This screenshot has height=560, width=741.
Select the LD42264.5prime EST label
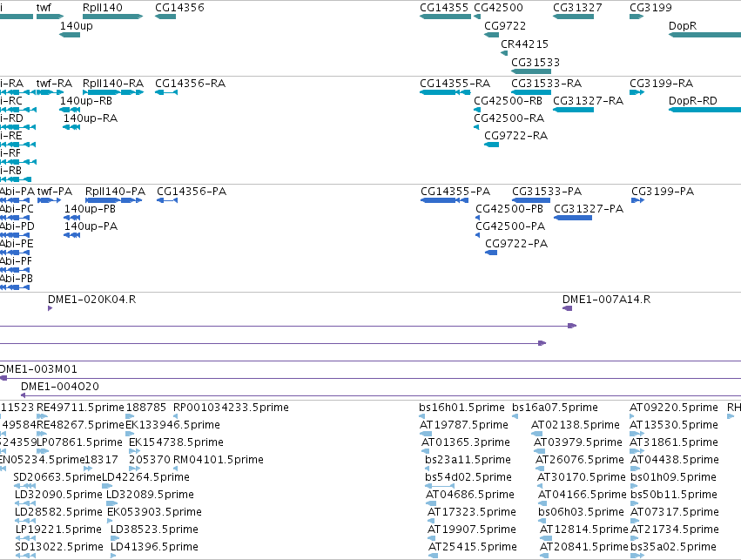click(145, 477)
